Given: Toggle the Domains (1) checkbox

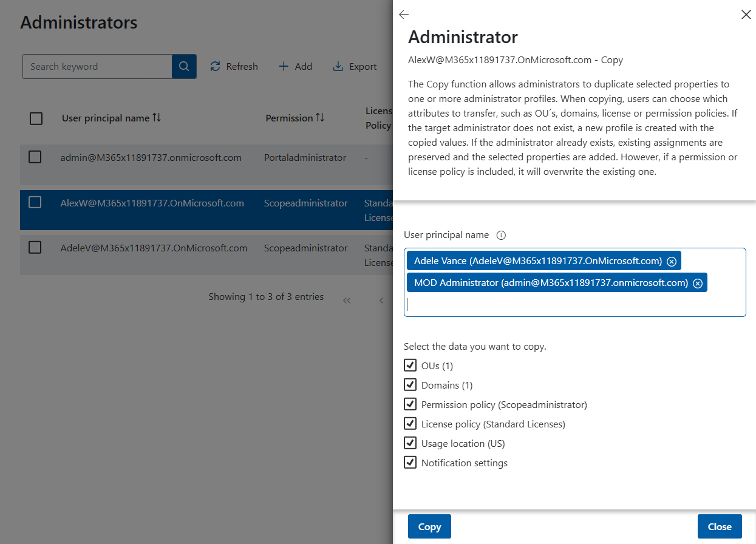Looking at the screenshot, I should click(x=410, y=385).
